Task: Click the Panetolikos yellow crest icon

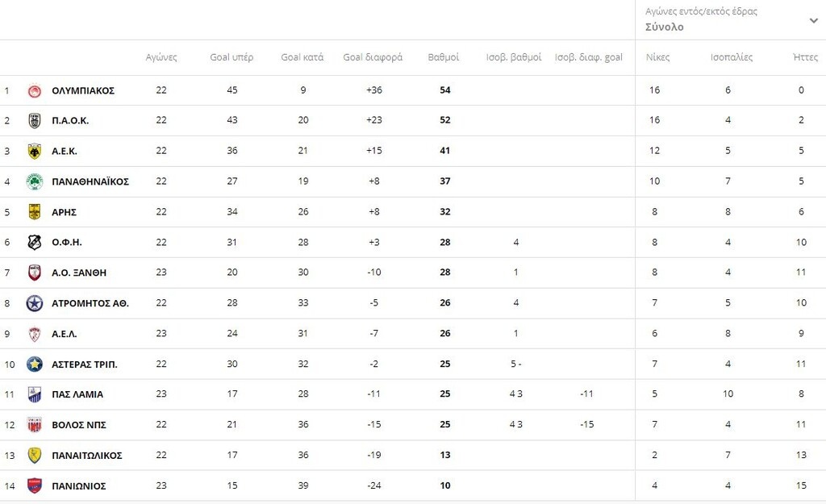Action: click(34, 456)
